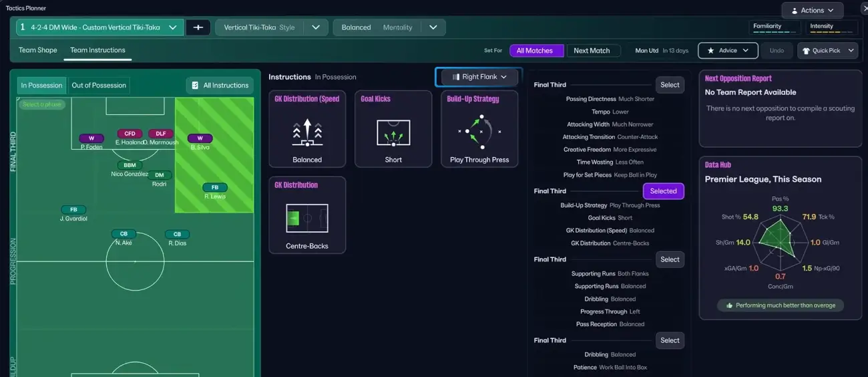Click Play for Set Pieces row

point(610,175)
